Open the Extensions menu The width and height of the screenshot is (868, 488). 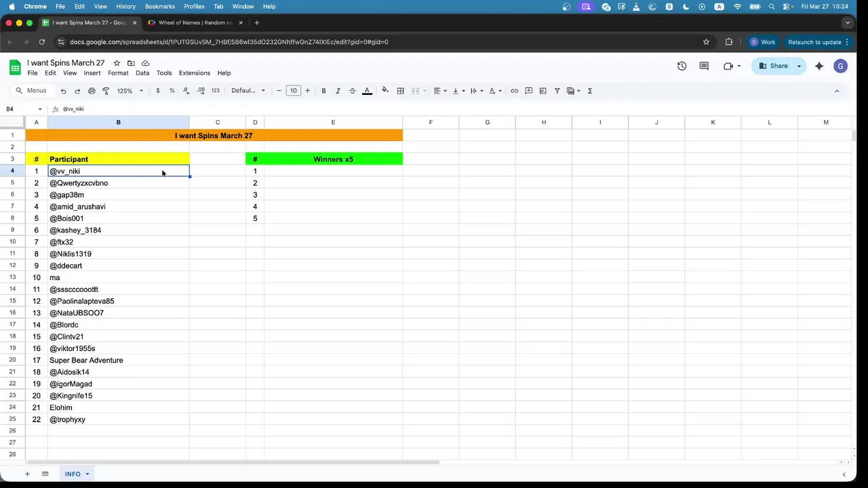click(195, 73)
